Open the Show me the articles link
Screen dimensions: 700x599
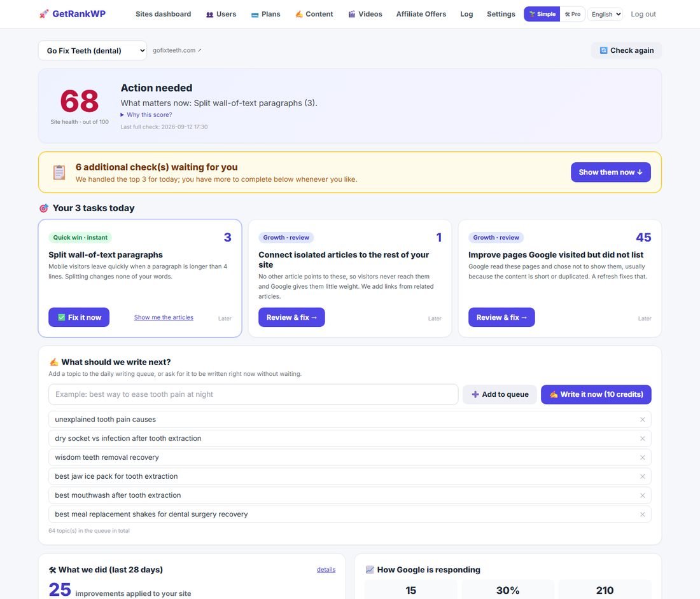coord(164,317)
